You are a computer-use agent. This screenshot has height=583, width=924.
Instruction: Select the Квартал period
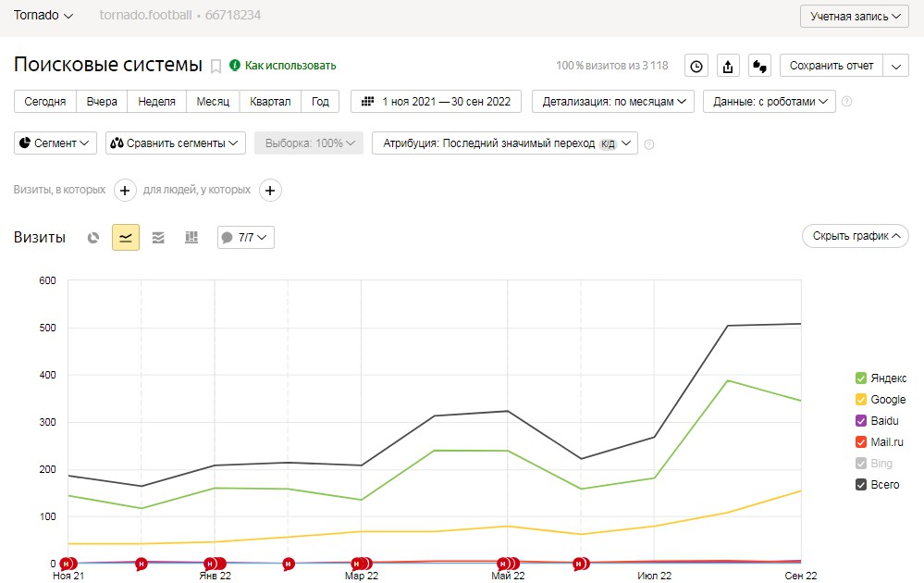click(270, 102)
